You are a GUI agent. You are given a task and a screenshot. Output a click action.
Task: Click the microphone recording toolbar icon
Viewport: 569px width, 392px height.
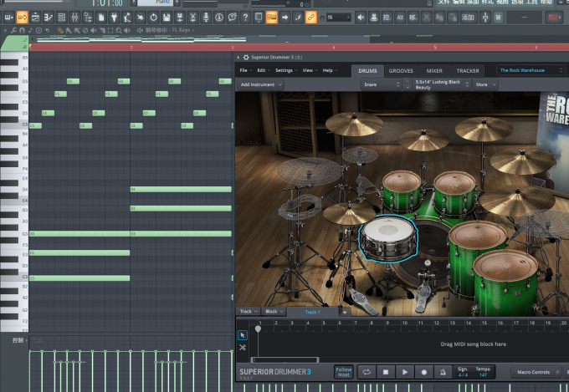pyautogui.click(x=206, y=17)
